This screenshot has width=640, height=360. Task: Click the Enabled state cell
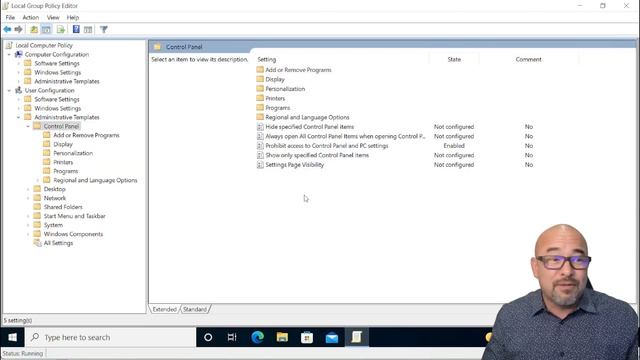click(x=454, y=146)
